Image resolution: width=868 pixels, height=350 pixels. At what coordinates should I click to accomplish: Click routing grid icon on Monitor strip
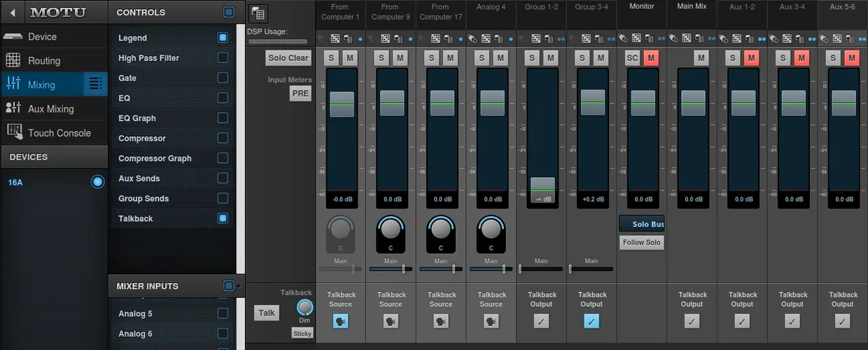(637, 39)
